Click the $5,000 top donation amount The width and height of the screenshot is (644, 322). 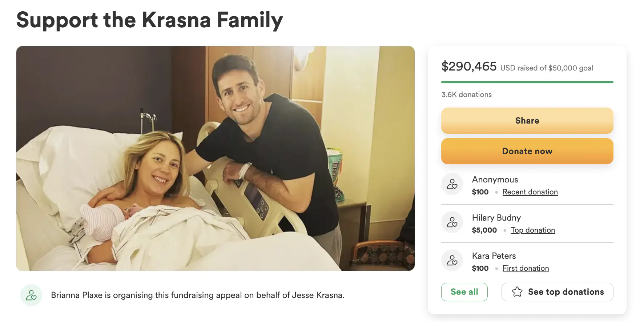coord(484,230)
